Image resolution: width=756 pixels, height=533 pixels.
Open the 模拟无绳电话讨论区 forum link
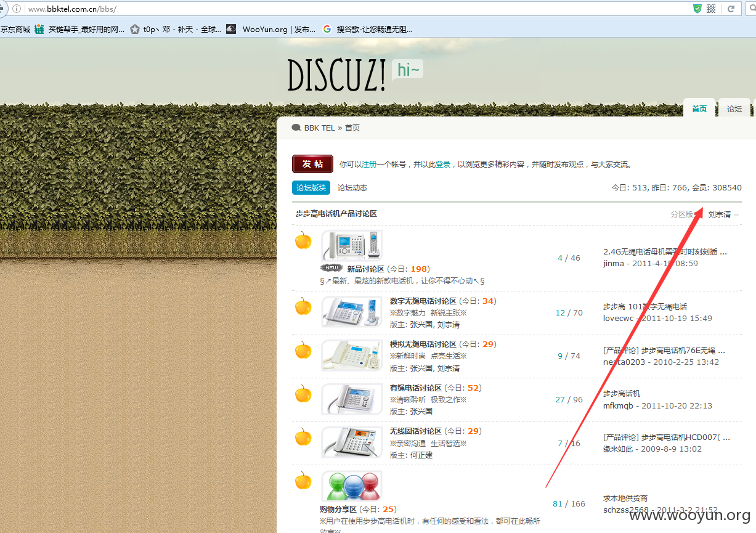click(423, 344)
